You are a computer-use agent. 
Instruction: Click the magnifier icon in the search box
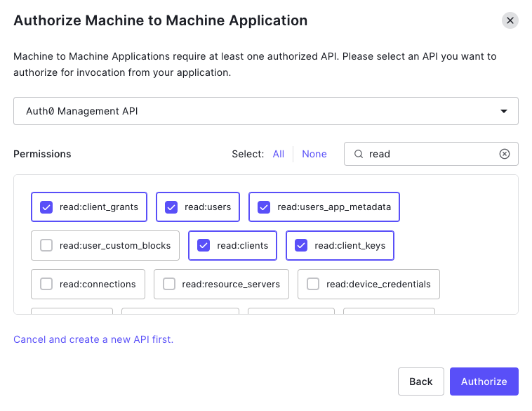click(359, 154)
